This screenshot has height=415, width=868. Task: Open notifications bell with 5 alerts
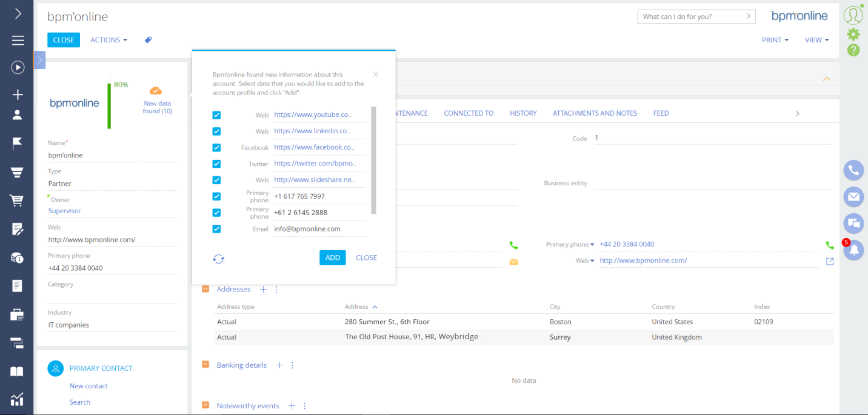click(x=853, y=250)
